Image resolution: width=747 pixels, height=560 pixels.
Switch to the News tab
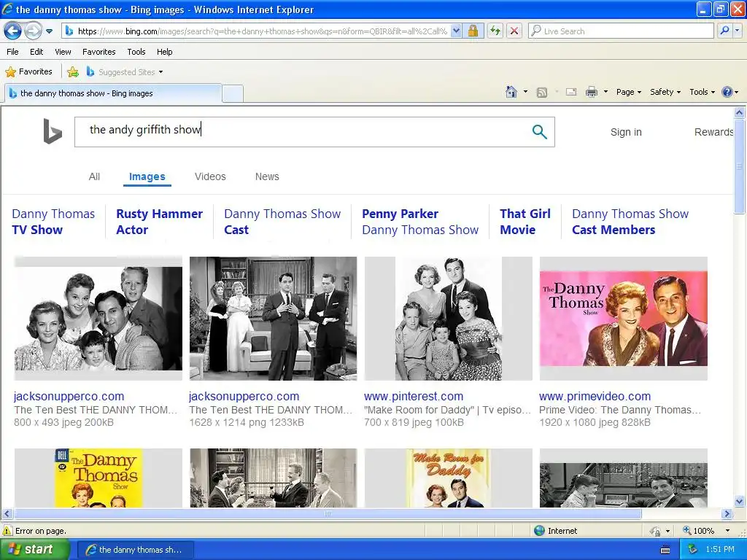tap(267, 176)
